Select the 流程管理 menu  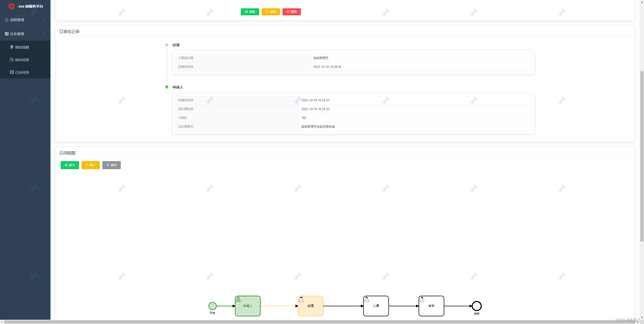(25, 20)
